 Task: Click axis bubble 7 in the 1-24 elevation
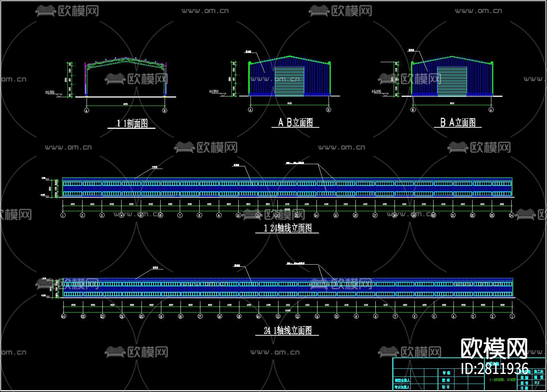click(x=180, y=215)
